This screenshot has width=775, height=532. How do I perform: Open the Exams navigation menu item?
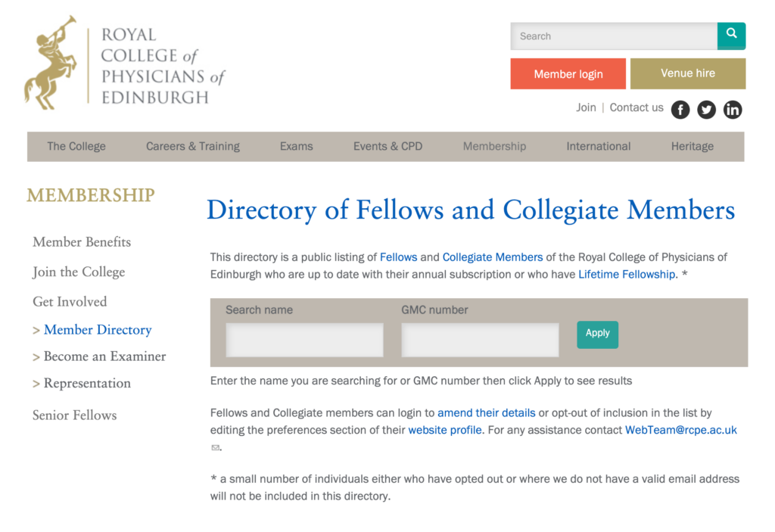296,146
